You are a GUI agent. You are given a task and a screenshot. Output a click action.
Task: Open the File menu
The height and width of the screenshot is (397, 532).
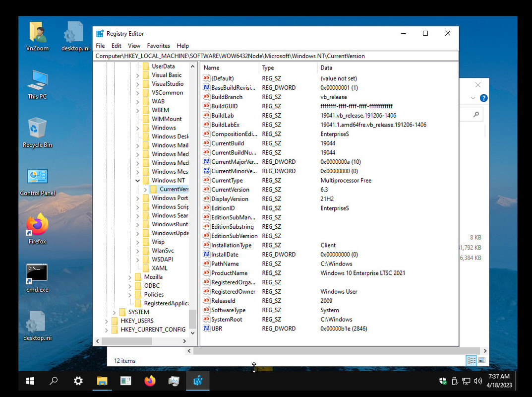[101, 46]
